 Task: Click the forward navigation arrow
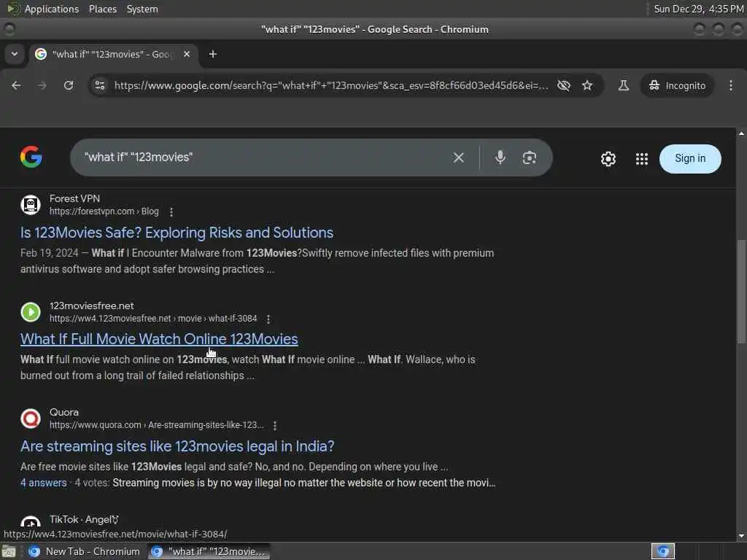42,86
